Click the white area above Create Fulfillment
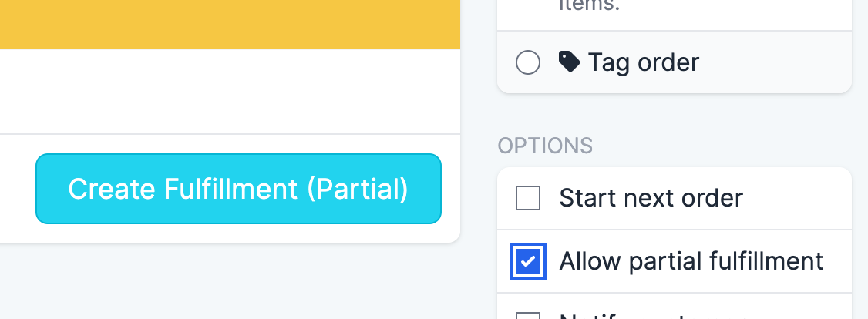868x319 pixels. tap(230, 91)
